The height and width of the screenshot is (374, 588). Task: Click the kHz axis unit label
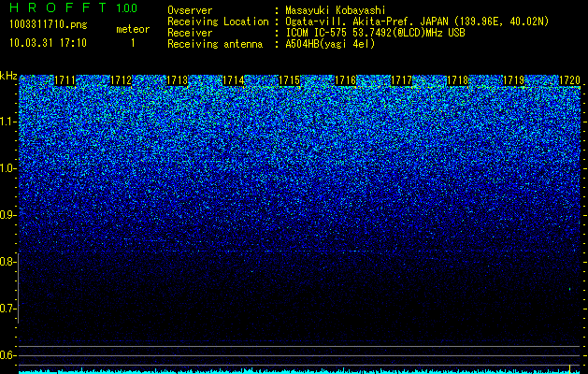(x=8, y=76)
